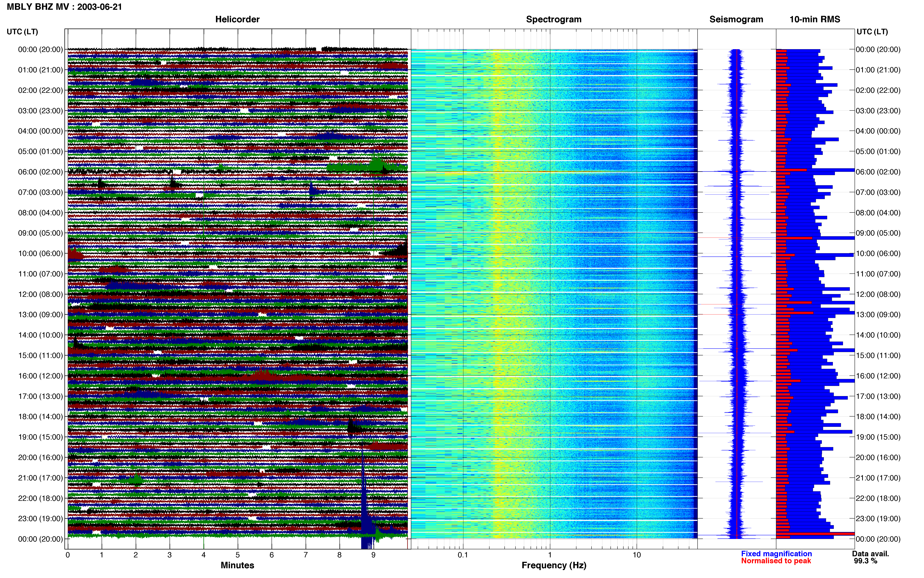The height and width of the screenshot is (578, 924).
Task: Click the 0.1 tick on the frequency axis
Action: point(463,555)
